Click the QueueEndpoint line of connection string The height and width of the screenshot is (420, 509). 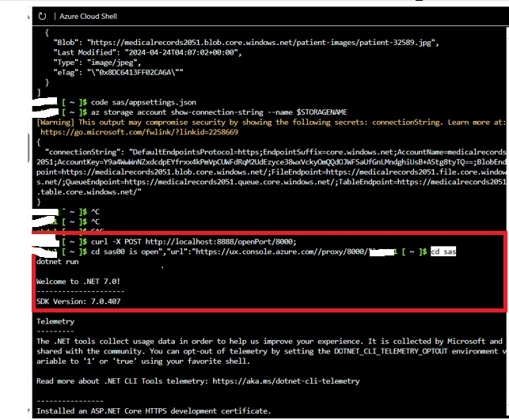point(271,182)
